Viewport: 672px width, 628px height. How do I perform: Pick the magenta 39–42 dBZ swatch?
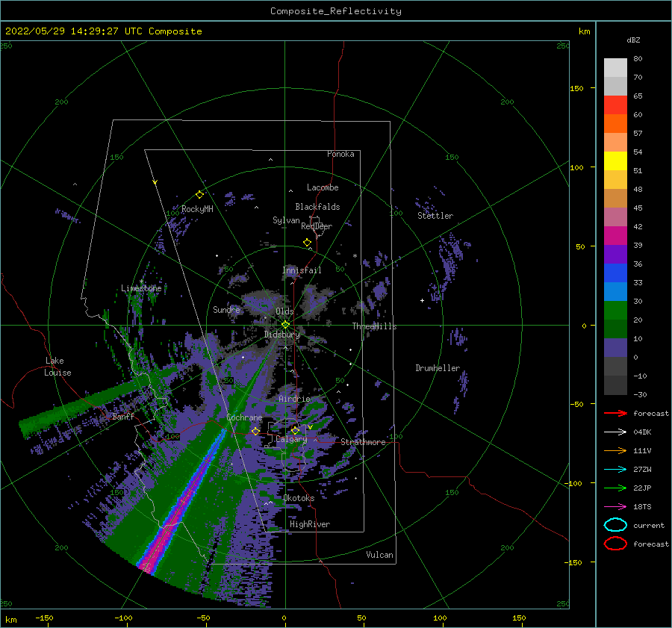(x=615, y=235)
